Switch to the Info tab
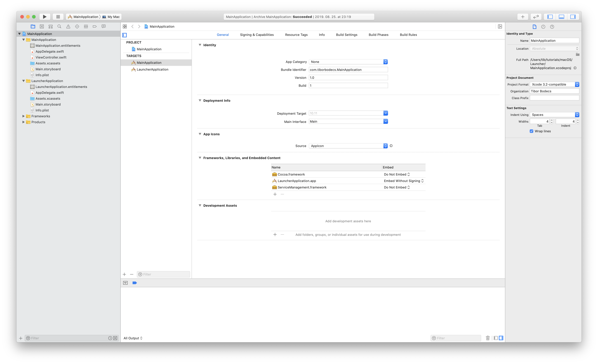The width and height of the screenshot is (598, 364). pos(322,35)
